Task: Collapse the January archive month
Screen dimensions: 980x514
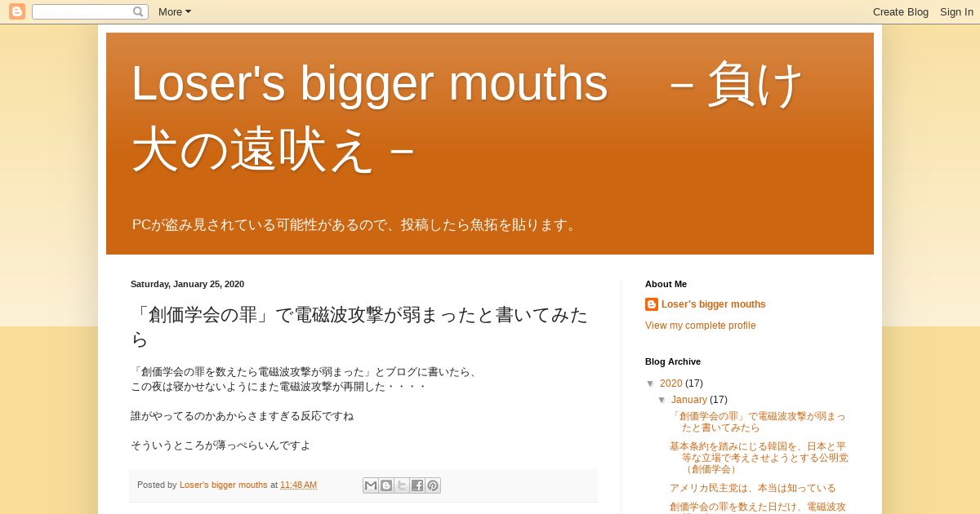Action: pyautogui.click(x=662, y=400)
